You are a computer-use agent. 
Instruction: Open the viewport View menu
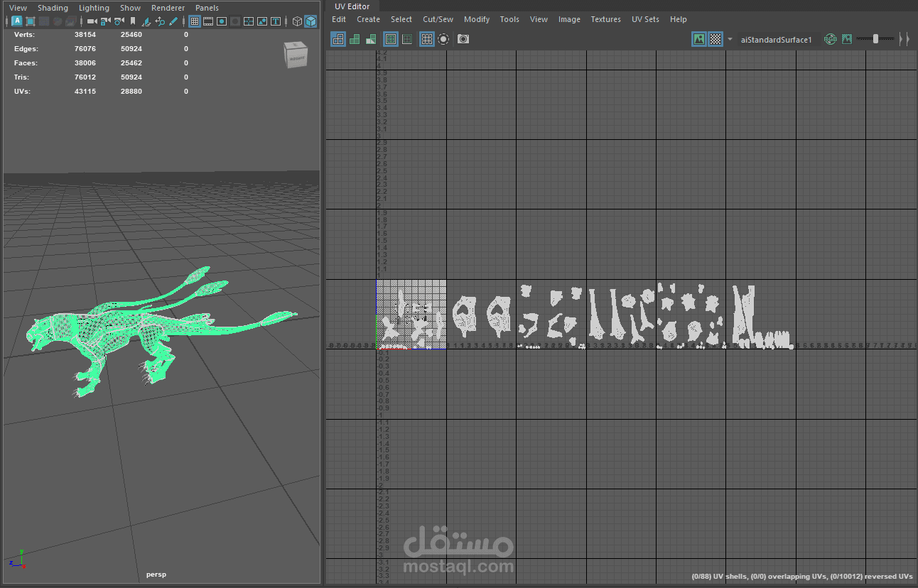coord(18,8)
